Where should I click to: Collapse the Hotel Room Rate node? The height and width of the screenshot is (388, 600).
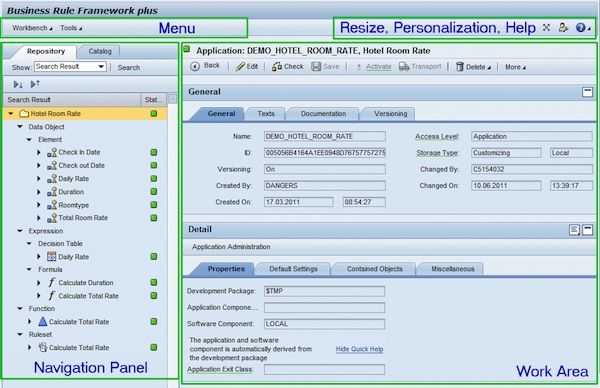click(x=11, y=114)
